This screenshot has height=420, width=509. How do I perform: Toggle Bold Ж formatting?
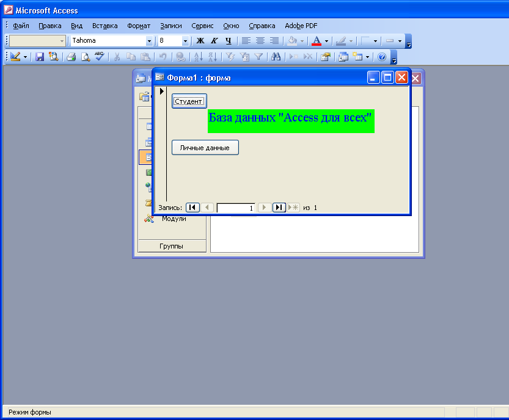[x=200, y=40]
